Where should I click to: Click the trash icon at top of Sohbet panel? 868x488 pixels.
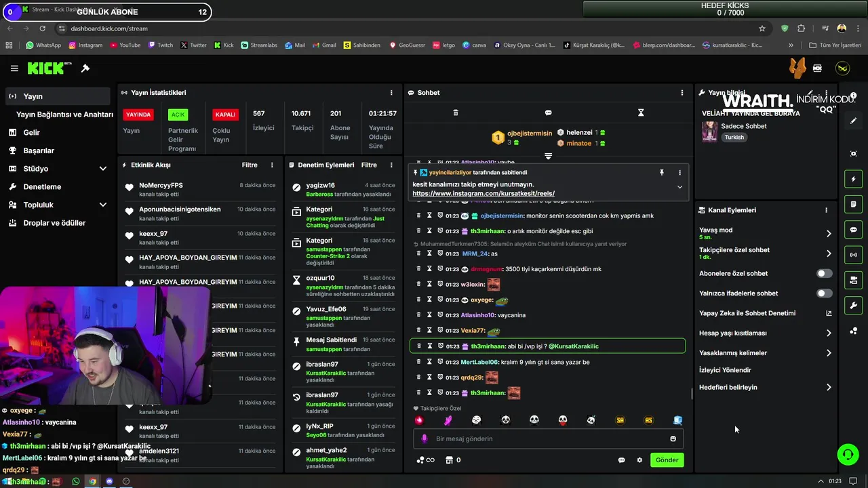point(456,113)
